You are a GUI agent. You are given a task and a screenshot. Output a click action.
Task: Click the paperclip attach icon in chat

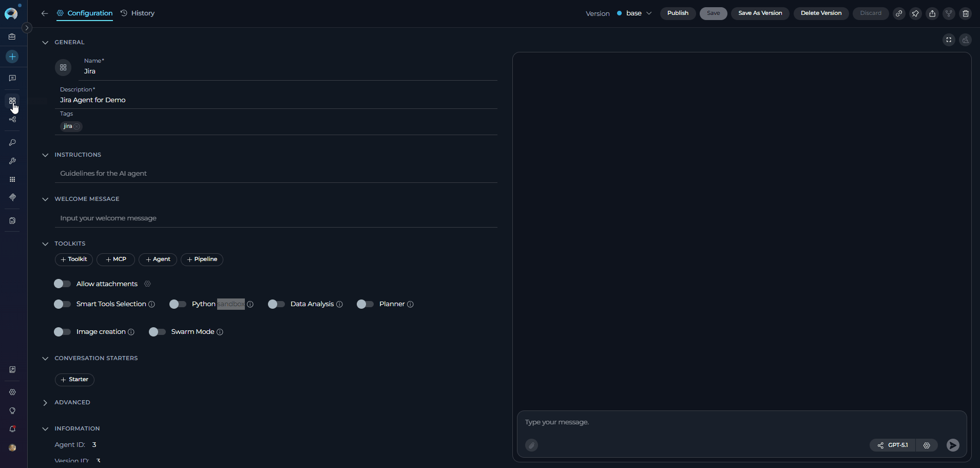[x=531, y=445]
